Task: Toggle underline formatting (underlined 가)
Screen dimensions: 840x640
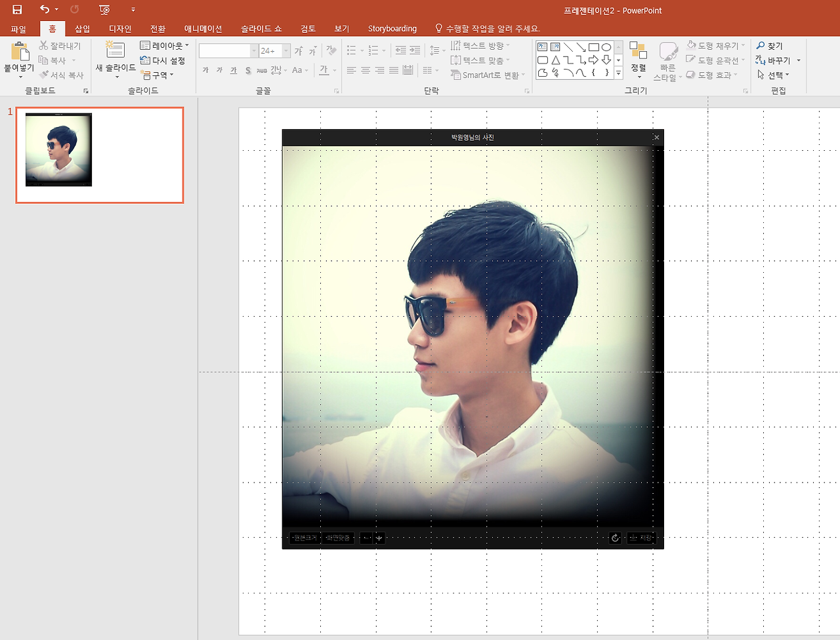Action: coord(234,70)
